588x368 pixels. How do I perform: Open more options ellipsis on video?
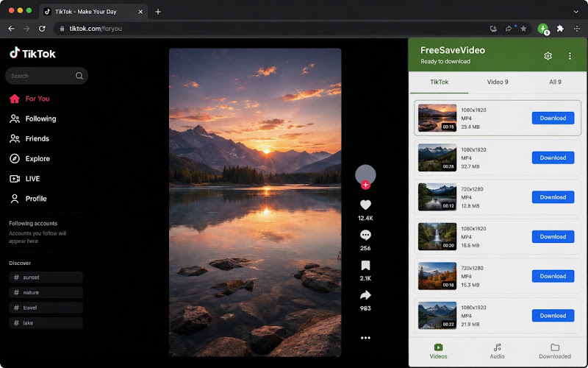point(365,338)
